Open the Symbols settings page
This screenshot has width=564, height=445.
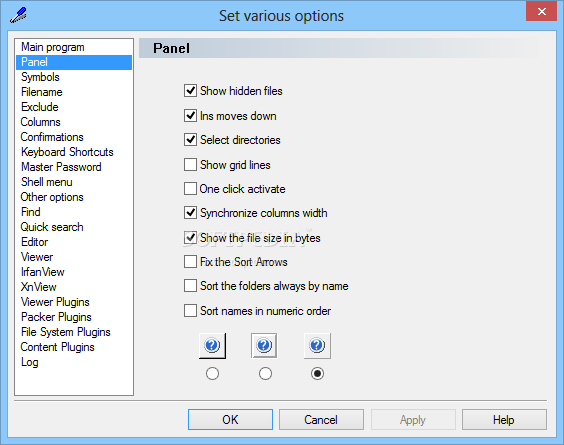(x=74, y=77)
